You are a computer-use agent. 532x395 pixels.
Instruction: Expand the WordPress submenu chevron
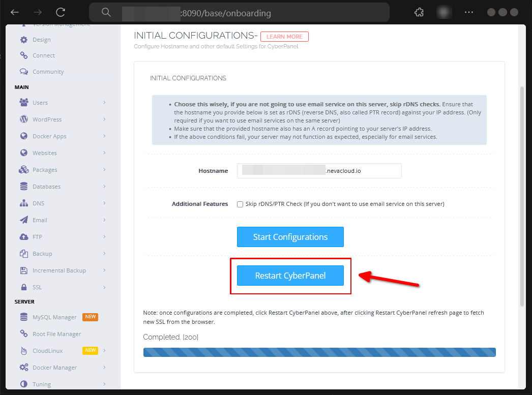tap(104, 119)
